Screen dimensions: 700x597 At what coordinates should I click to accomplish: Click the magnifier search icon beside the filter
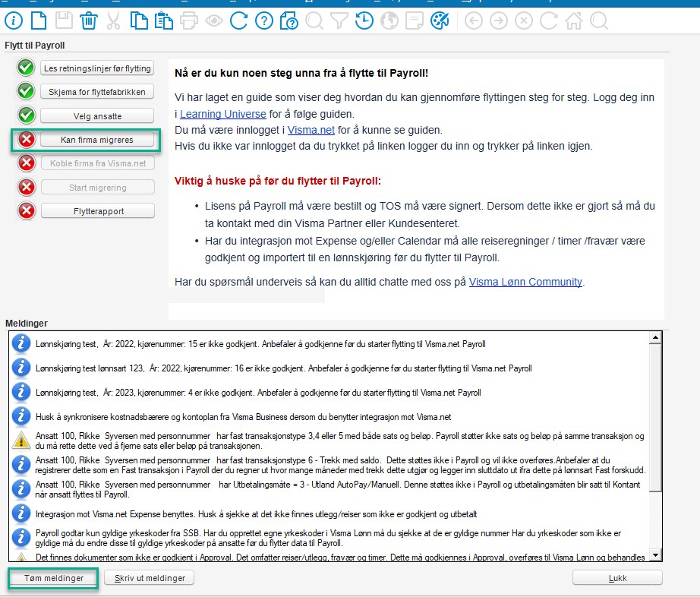coord(314,21)
